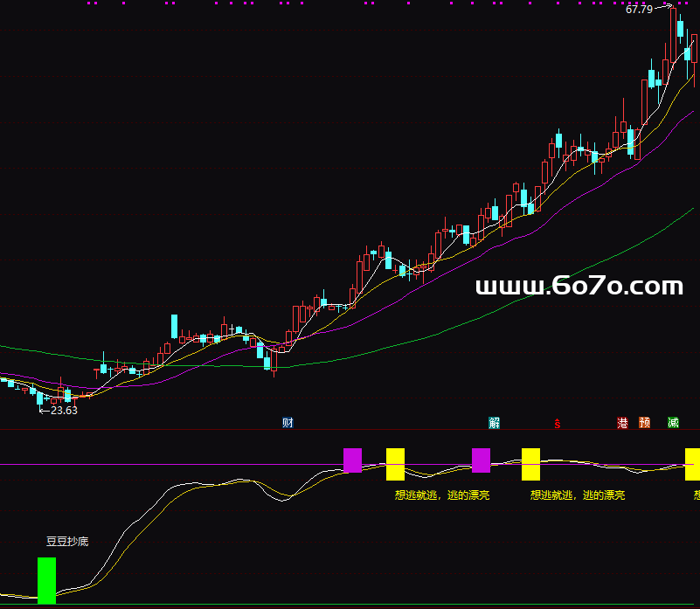The height and width of the screenshot is (609, 700).
Task: Click the www.6o7o.com watermark text
Action: (579, 286)
